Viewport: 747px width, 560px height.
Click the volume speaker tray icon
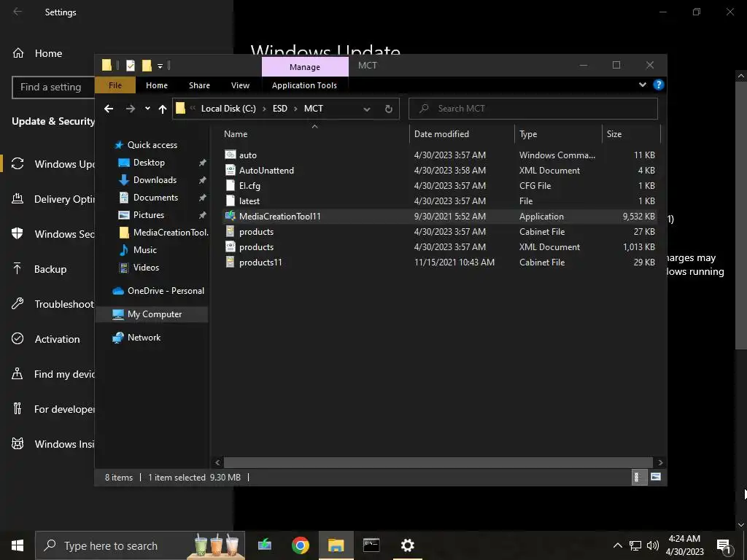(653, 545)
